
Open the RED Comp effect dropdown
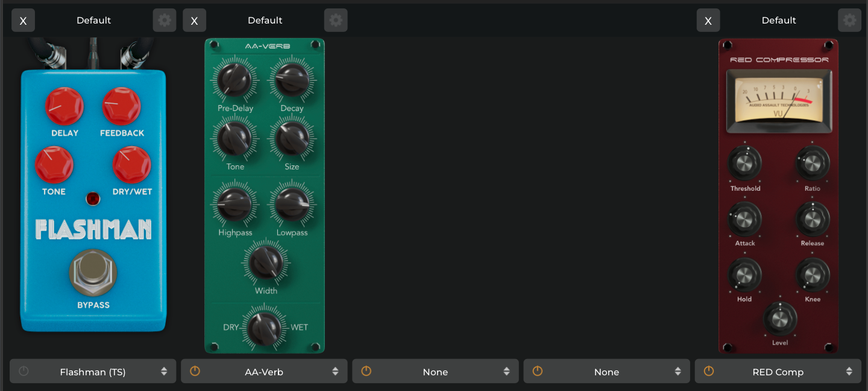point(778,372)
